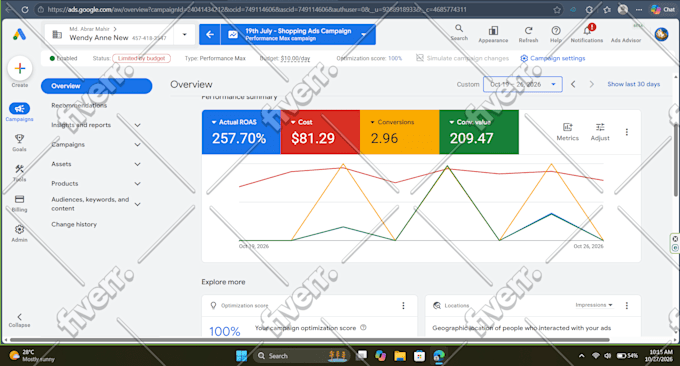Image resolution: width=680 pixels, height=366 pixels.
Task: Click the Campaign settings gear icon
Action: [524, 58]
